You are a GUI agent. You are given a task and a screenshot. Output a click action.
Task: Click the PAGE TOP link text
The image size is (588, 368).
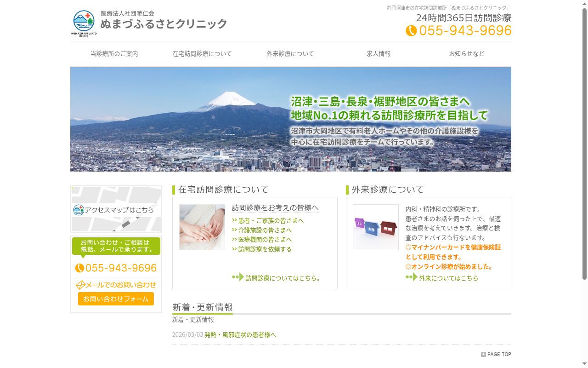[x=499, y=354]
